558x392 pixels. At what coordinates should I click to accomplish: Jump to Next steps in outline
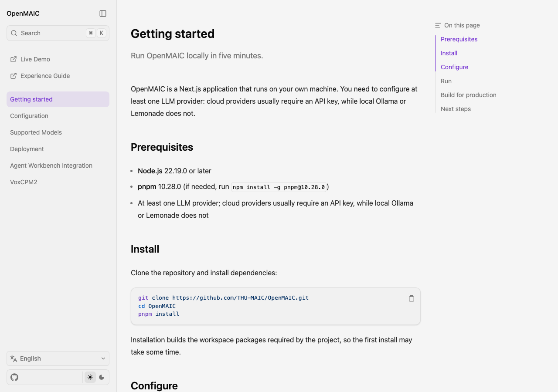456,109
